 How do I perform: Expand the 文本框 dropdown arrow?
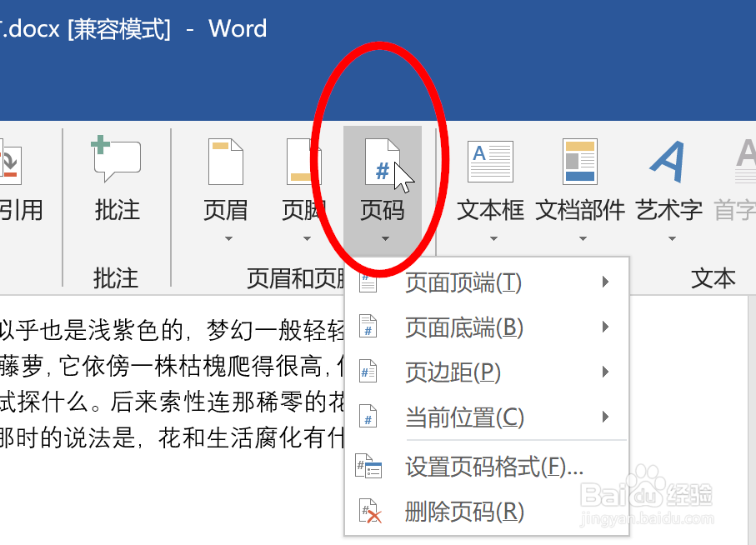(493, 238)
